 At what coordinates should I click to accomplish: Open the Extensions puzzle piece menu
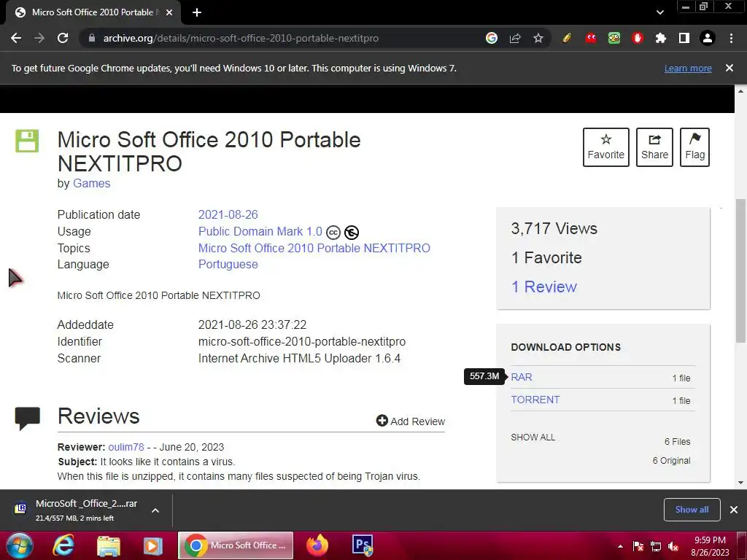pos(661,38)
